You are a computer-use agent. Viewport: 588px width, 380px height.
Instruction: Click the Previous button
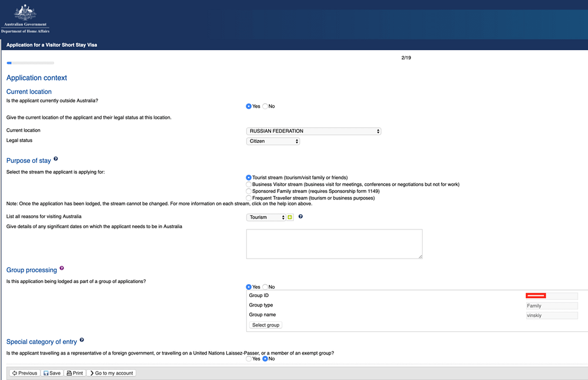tap(25, 373)
